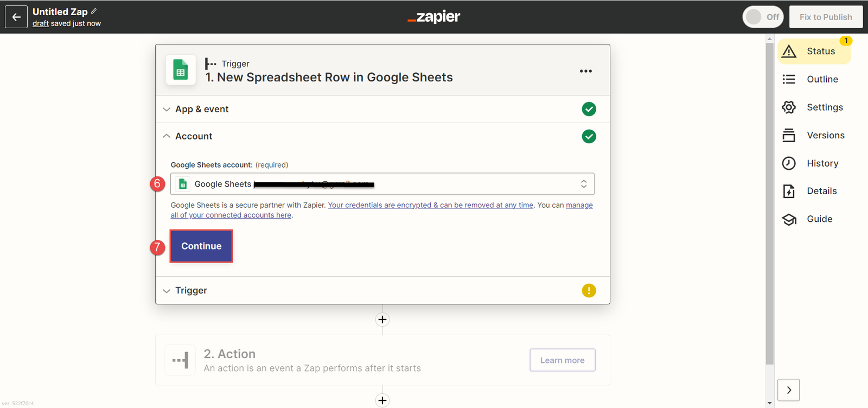Click the credentials are encrypted link
This screenshot has width=868, height=408.
(x=431, y=205)
